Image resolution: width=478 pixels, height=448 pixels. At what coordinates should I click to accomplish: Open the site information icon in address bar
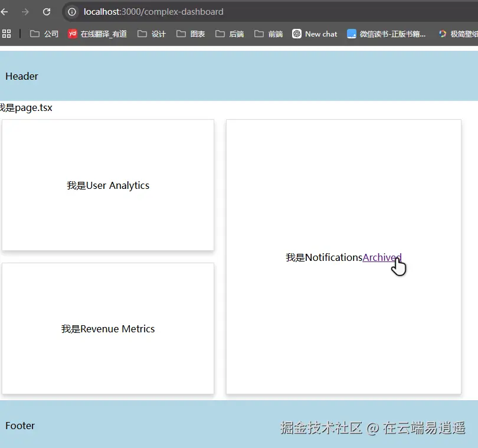point(72,12)
